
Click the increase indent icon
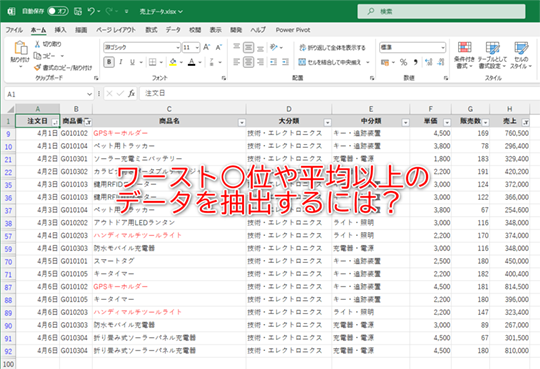[x=285, y=62]
